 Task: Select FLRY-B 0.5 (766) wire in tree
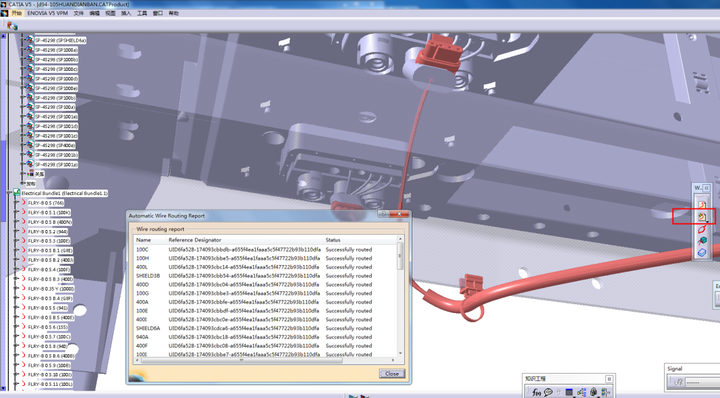[x=46, y=203]
